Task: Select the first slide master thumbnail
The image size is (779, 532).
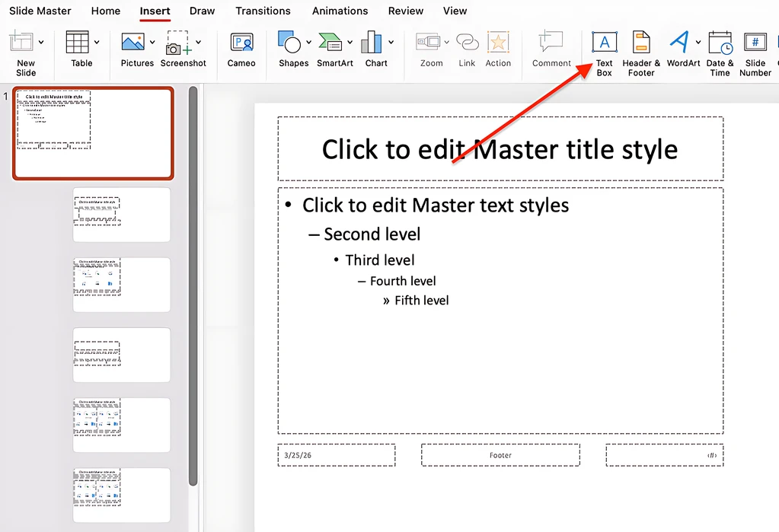Action: click(x=92, y=134)
